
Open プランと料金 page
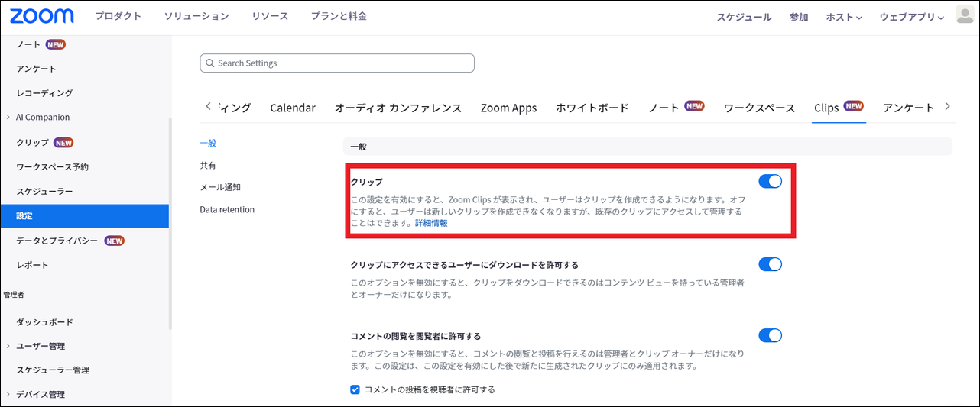tap(339, 16)
